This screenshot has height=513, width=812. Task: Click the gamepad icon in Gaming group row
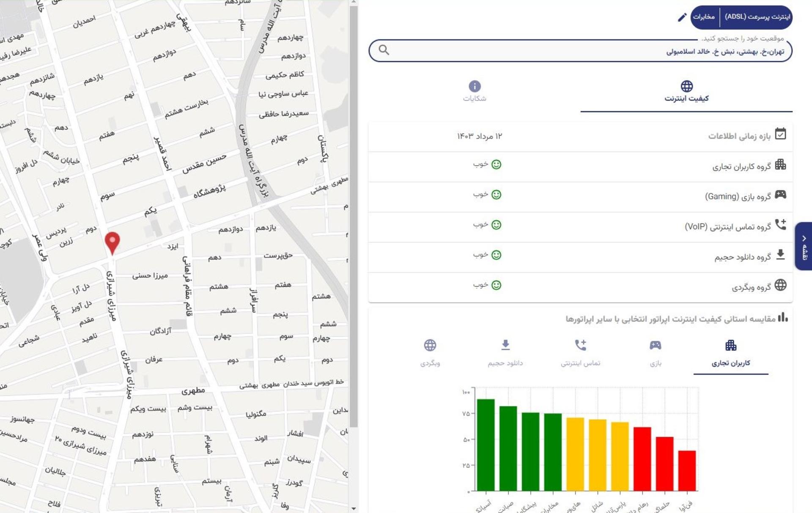coord(780,194)
